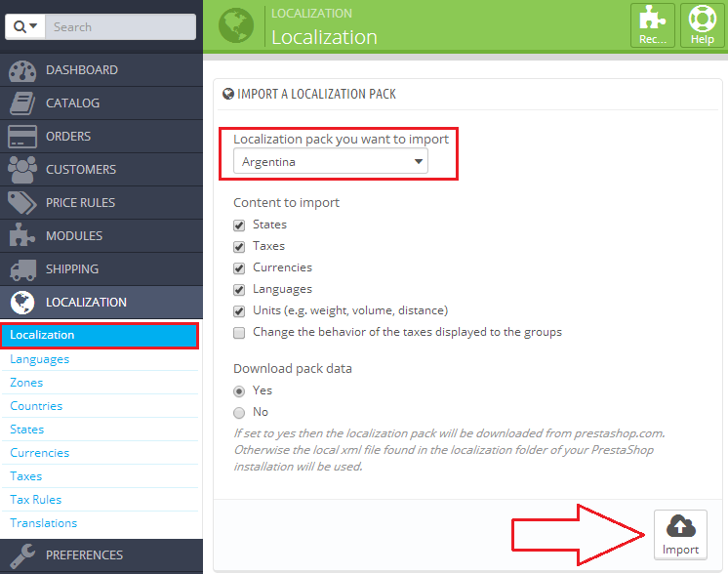The image size is (728, 574).
Task: Uncheck the Taxes content checkbox
Action: (x=239, y=247)
